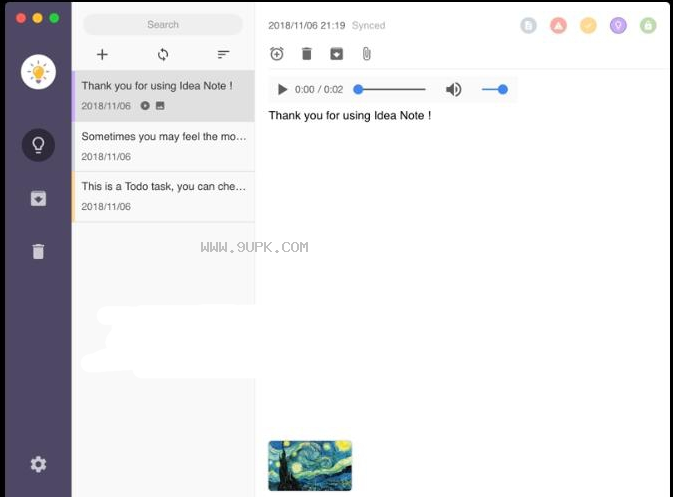Close window with red button

click(21, 18)
